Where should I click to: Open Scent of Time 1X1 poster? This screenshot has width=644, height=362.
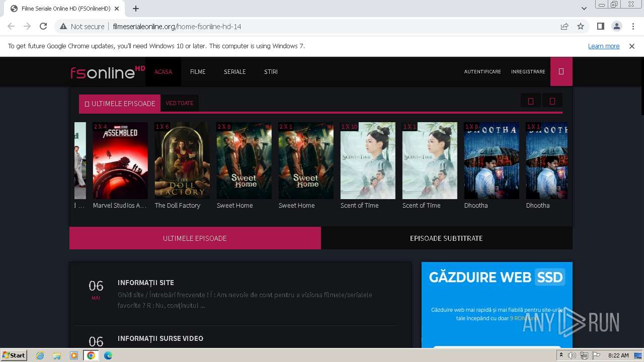(x=430, y=160)
